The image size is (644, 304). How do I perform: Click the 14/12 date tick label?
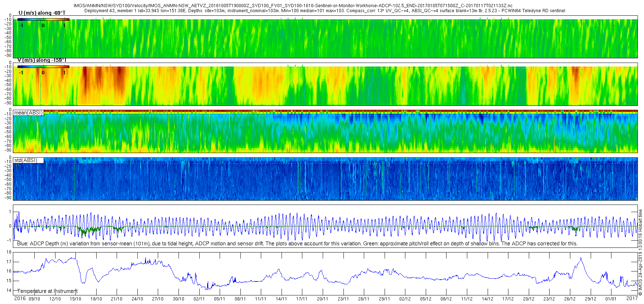tap(487, 299)
